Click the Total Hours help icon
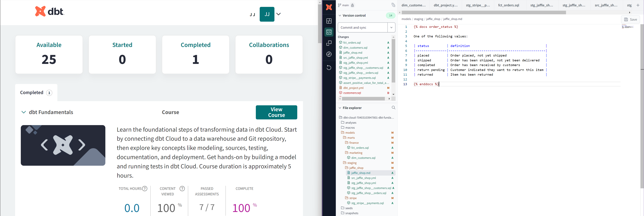 coord(145,188)
